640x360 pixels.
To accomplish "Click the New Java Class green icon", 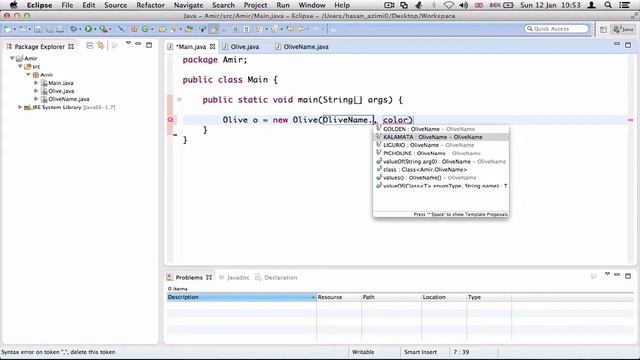I will click(145, 29).
